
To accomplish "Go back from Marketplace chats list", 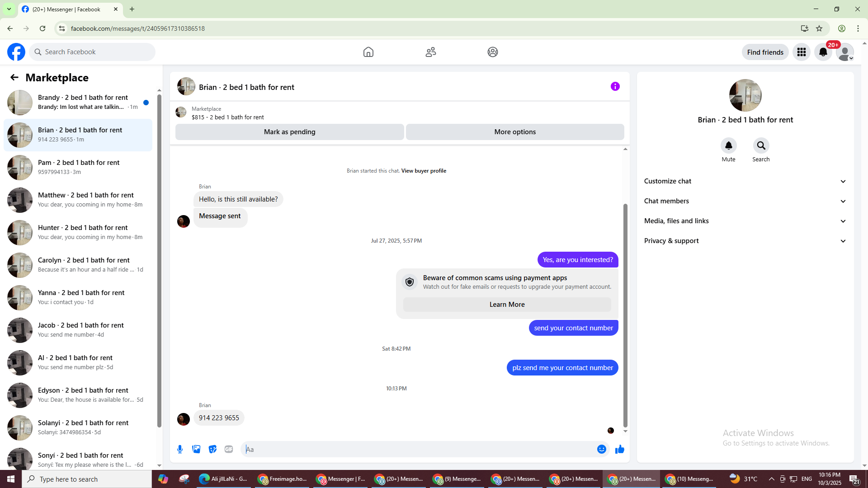I will (x=14, y=77).
